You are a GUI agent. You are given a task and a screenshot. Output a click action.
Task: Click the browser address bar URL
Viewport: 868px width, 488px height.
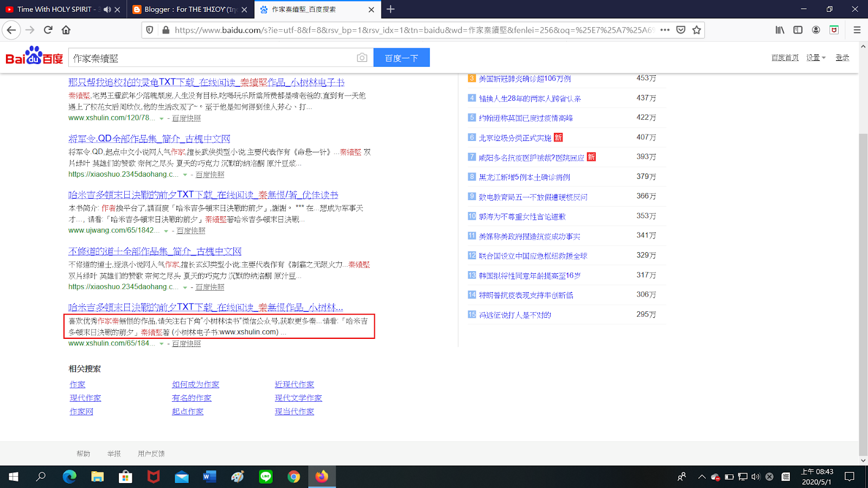click(x=415, y=30)
